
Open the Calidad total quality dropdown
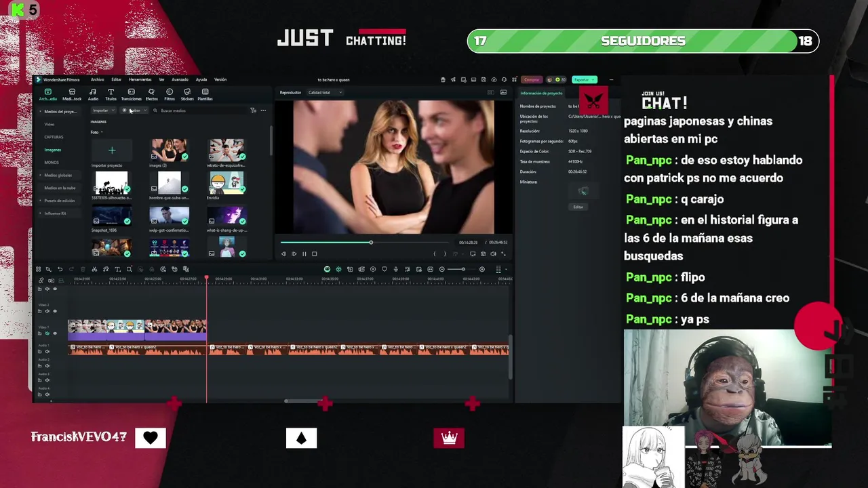click(325, 92)
